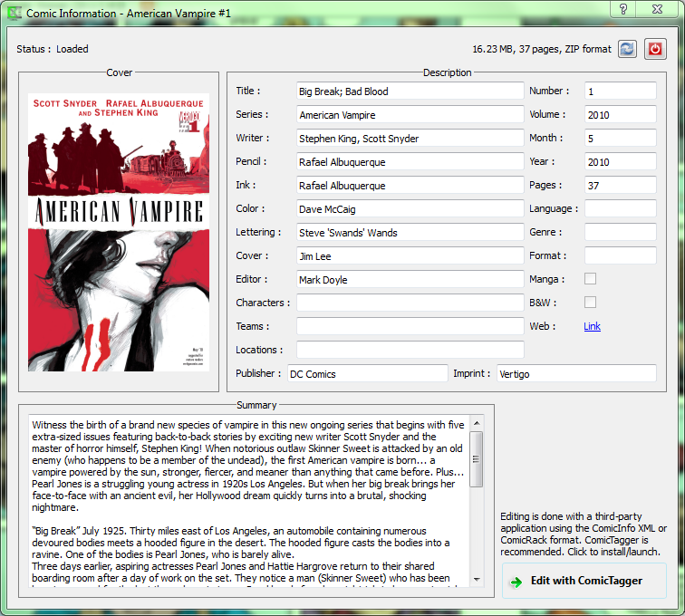
Task: Click the empty Teams field
Action: (x=410, y=326)
